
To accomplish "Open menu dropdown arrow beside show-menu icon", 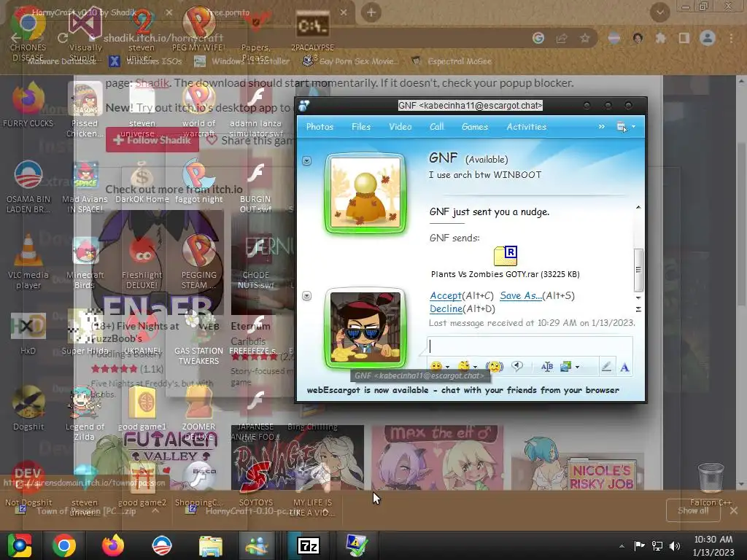I will [x=634, y=127].
